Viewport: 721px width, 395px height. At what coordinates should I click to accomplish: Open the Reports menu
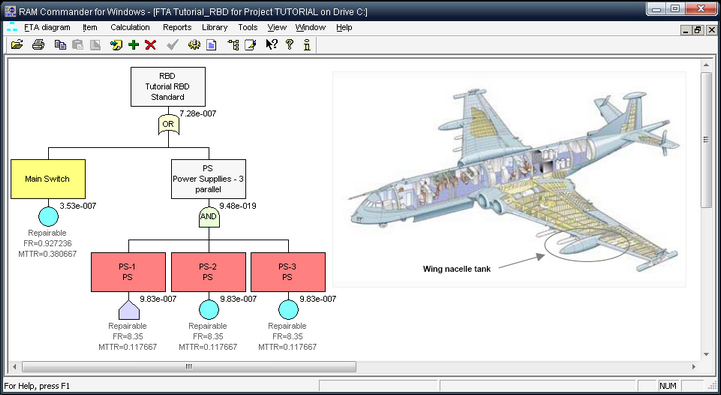[x=177, y=28]
